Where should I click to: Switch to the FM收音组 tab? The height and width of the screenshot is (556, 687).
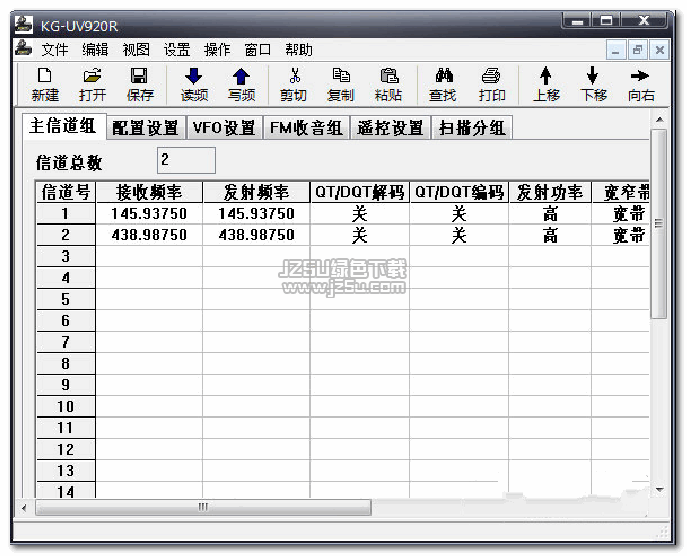(x=306, y=128)
